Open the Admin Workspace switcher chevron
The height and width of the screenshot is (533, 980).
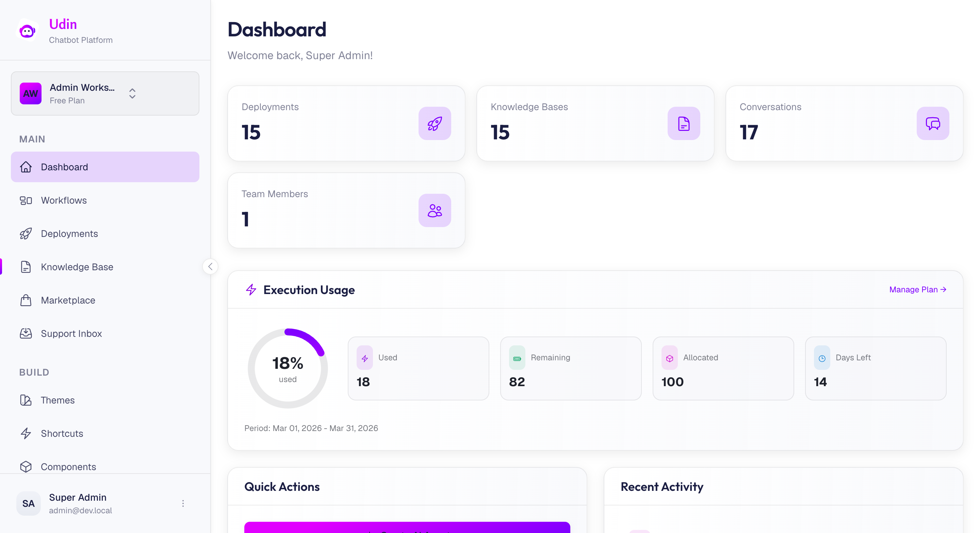(x=132, y=93)
